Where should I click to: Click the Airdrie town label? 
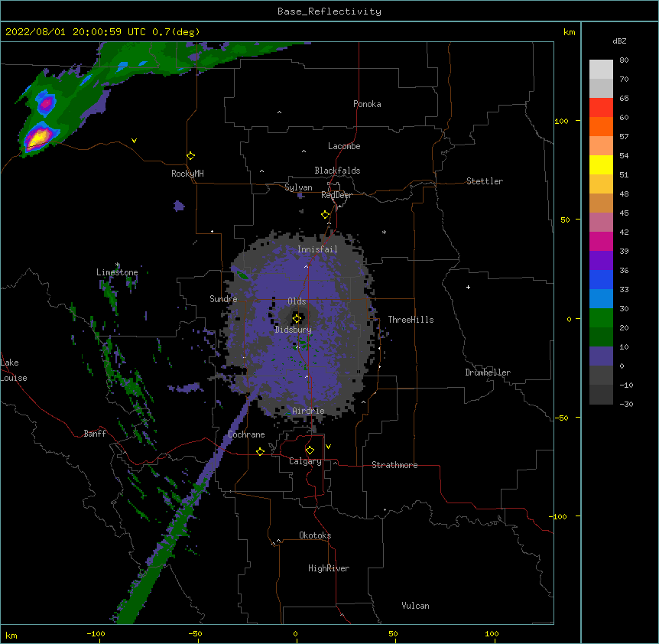pos(308,411)
